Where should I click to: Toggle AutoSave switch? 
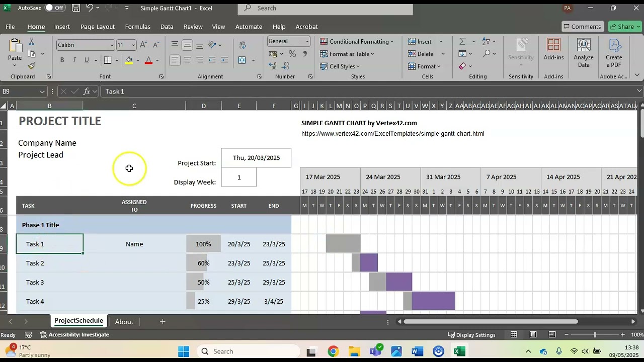pos(54,8)
